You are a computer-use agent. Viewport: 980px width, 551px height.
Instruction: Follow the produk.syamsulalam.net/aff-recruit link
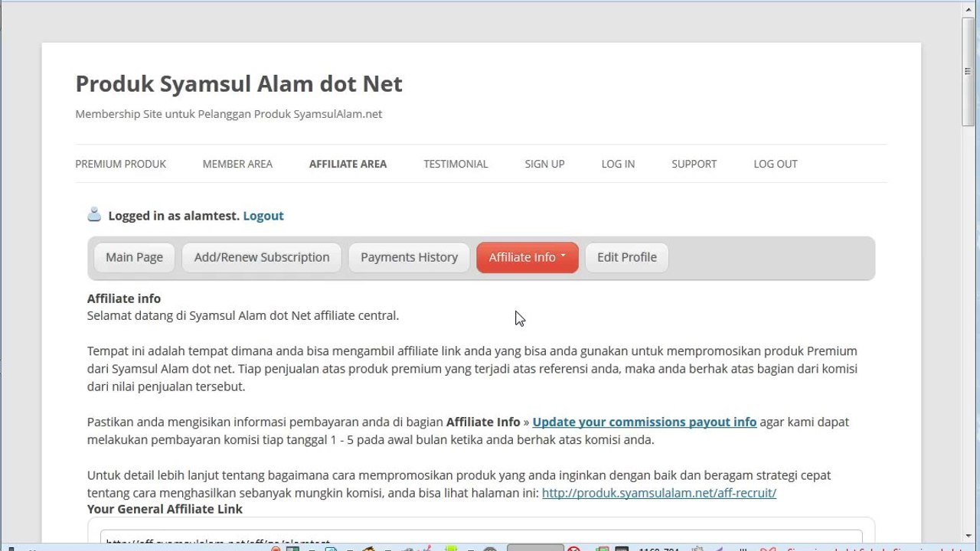click(x=659, y=493)
